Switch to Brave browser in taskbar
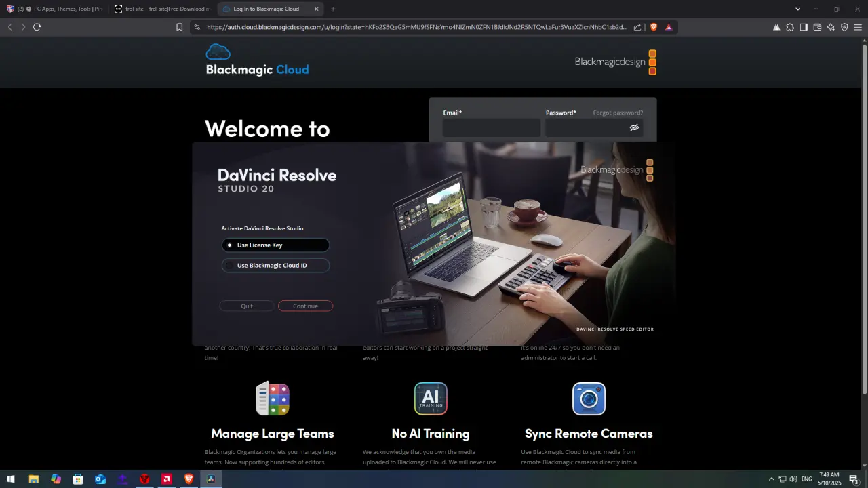Viewport: 868px width, 488px height. point(189,479)
